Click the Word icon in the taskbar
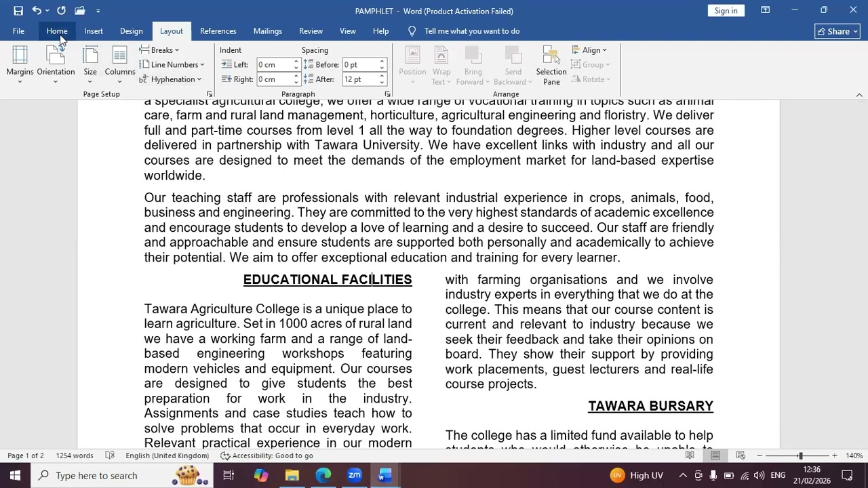The height and width of the screenshot is (488, 868). 384,476
